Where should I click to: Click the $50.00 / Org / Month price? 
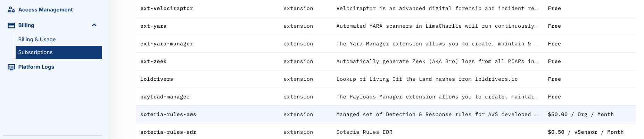click(580, 114)
